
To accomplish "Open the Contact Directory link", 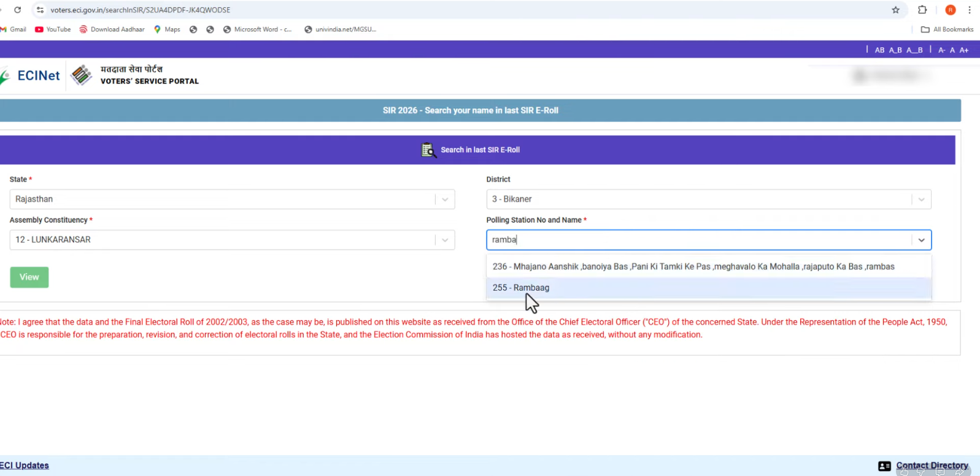I will (x=932, y=466).
